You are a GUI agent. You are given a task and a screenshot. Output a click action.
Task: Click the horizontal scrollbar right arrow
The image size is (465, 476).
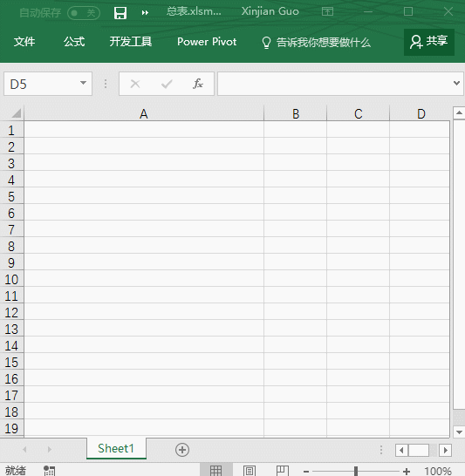pyautogui.click(x=446, y=450)
